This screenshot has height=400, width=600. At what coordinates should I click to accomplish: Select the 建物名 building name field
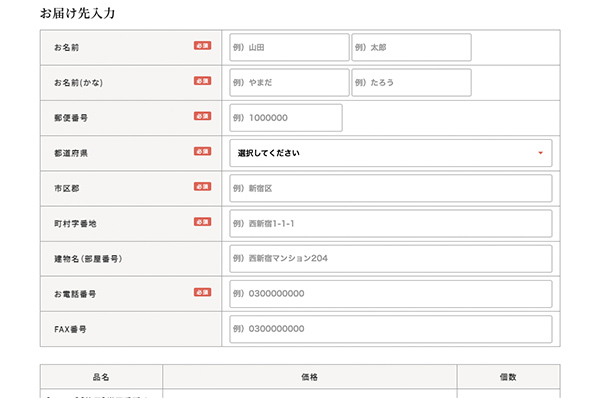click(x=390, y=259)
